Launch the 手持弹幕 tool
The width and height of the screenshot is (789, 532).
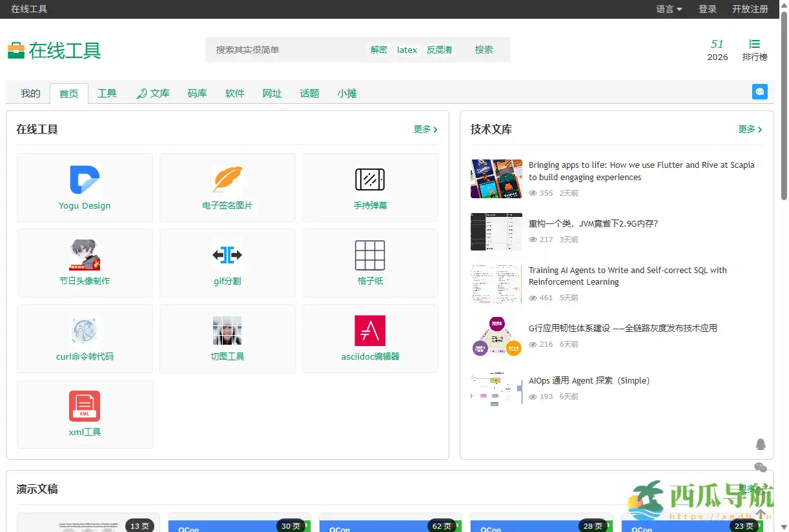(370, 187)
